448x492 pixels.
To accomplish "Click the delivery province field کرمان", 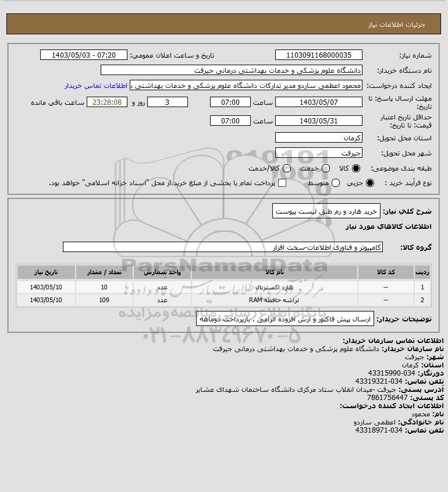I will (318, 138).
